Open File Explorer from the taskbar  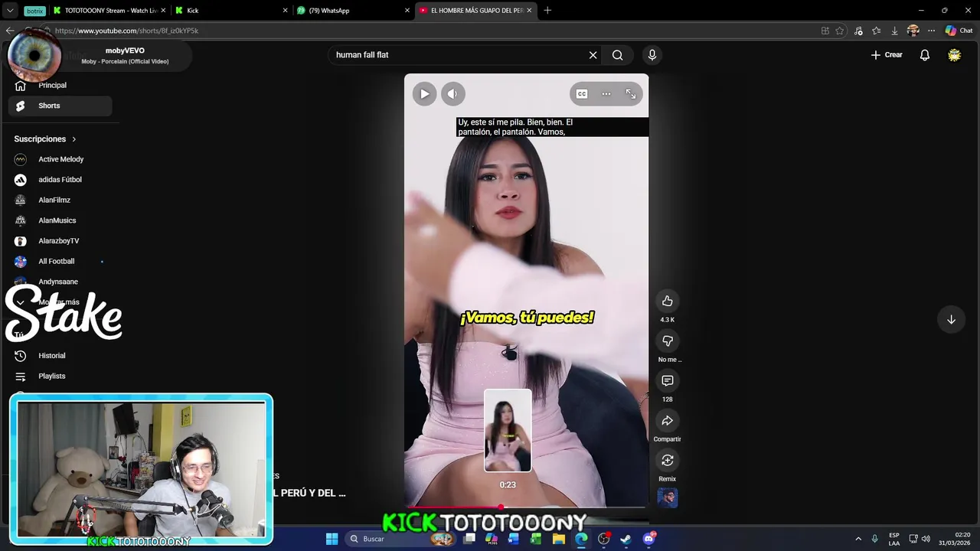[559, 539]
